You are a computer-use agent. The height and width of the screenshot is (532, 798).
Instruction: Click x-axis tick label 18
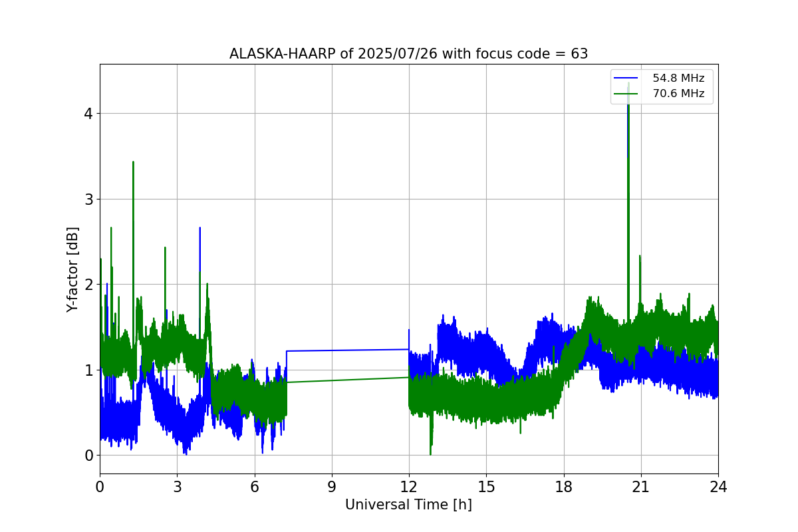(x=563, y=486)
